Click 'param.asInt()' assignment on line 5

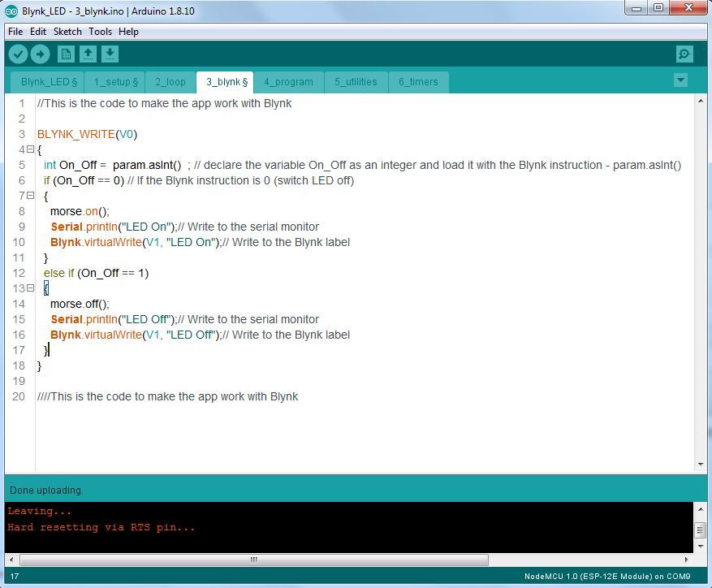pyautogui.click(x=147, y=165)
